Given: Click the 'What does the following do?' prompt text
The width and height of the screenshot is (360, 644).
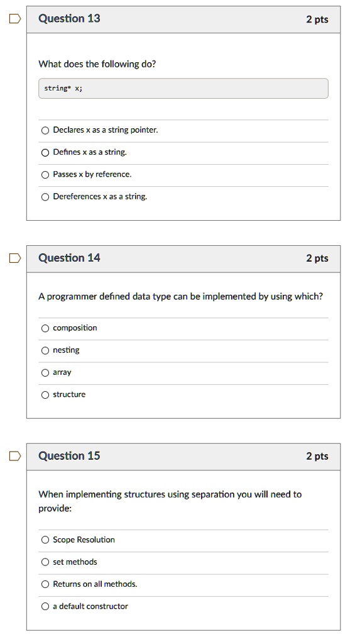Looking at the screenshot, I should coord(97,64).
